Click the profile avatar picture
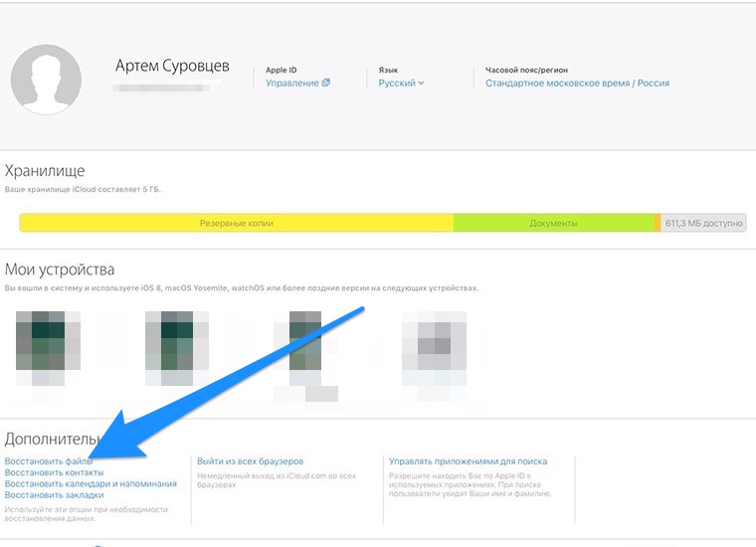 46,80
